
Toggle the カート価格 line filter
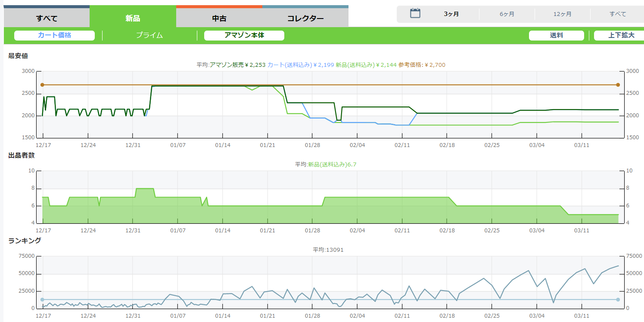(x=54, y=35)
